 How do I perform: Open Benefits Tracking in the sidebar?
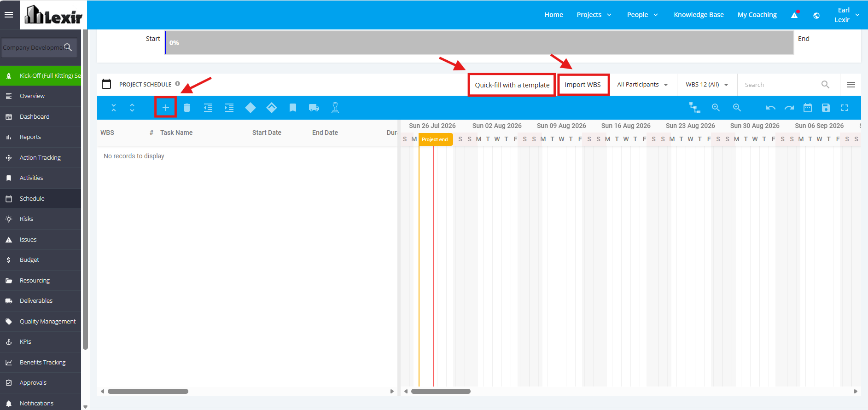[41, 363]
